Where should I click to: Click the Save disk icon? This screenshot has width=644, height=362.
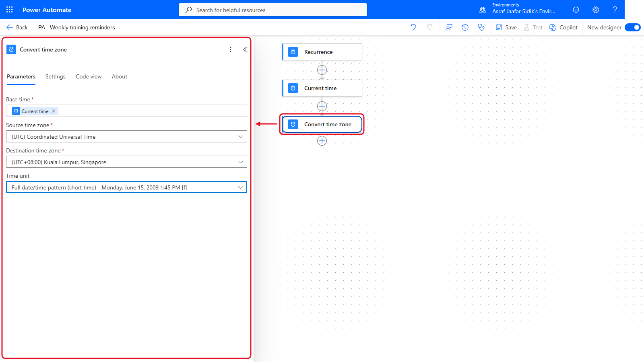point(499,27)
